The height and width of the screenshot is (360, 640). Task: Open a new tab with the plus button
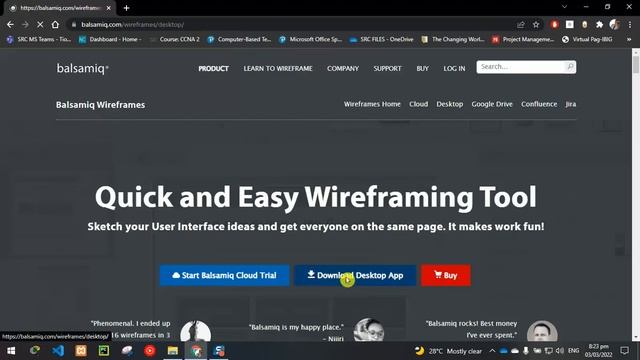click(127, 8)
